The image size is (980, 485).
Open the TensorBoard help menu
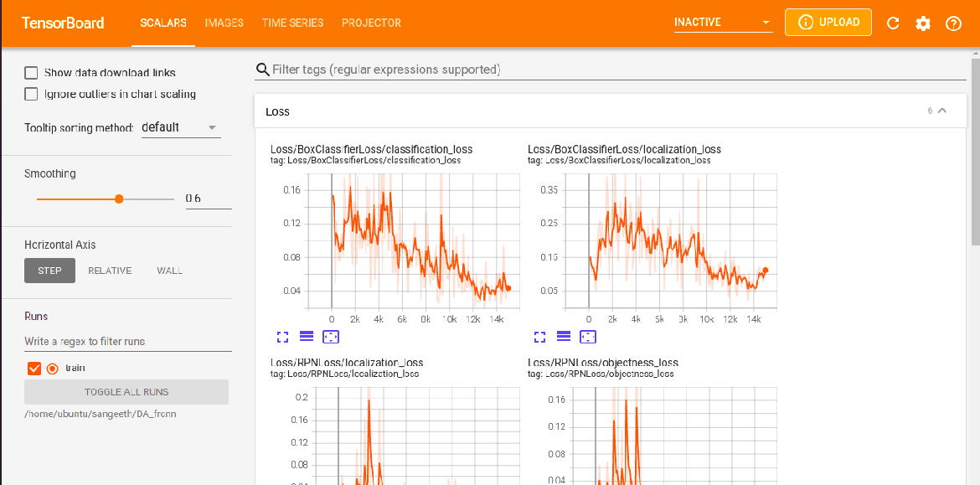point(953,23)
